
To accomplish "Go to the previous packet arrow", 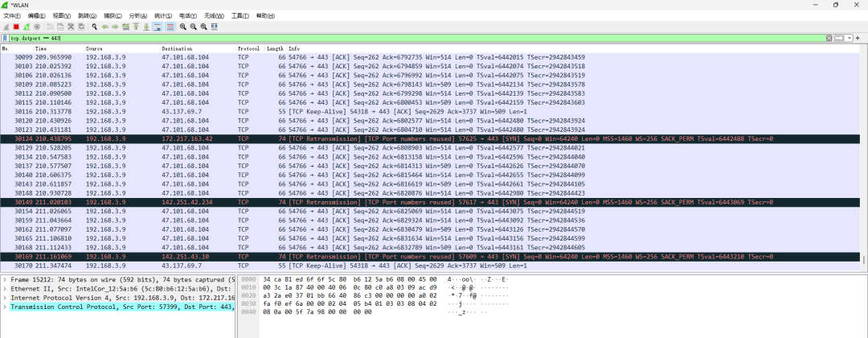I will (105, 27).
